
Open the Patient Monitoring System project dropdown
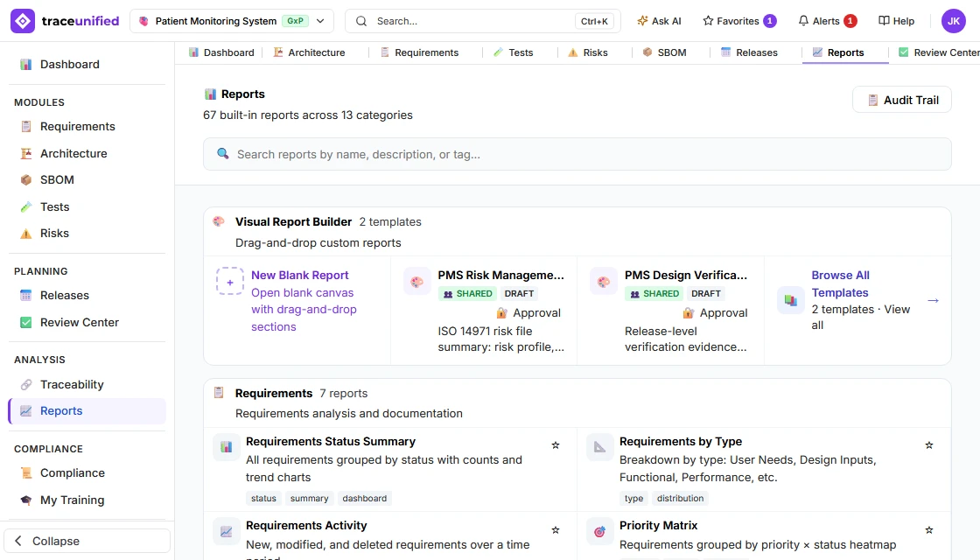pos(232,21)
